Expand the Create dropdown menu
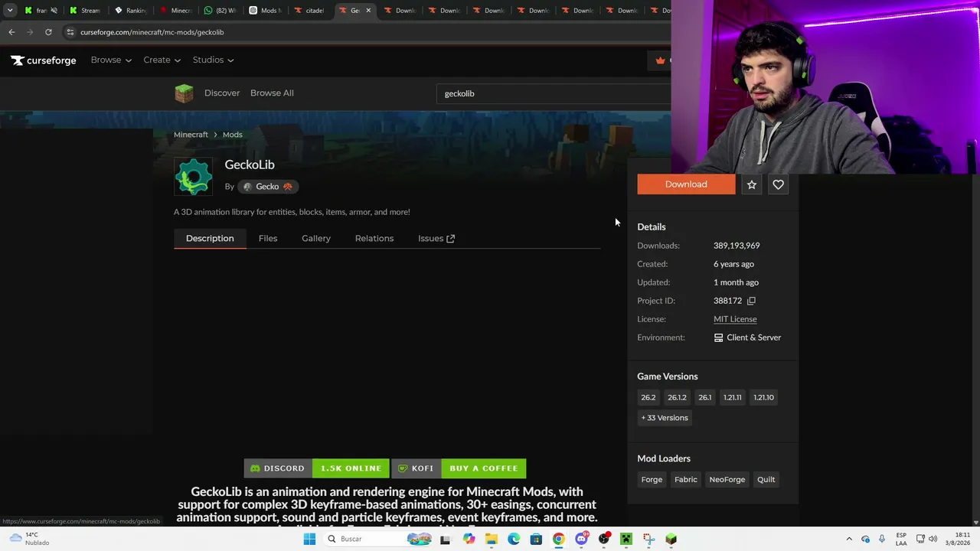 (x=162, y=60)
